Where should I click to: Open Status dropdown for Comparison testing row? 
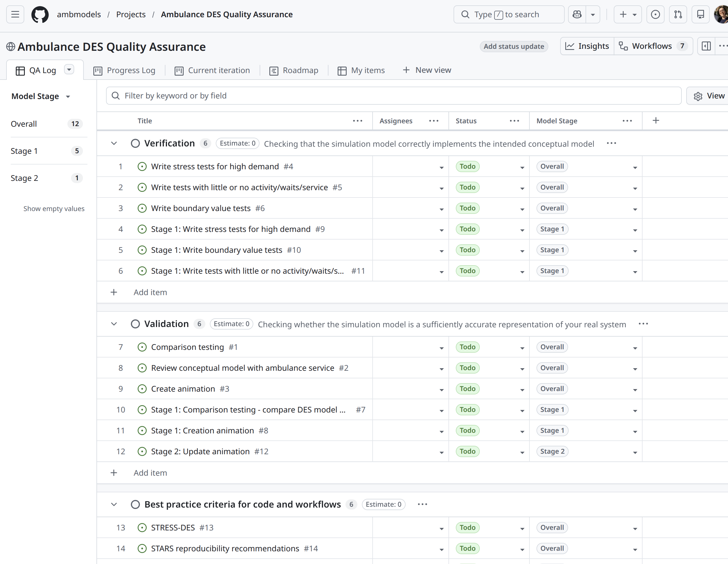tap(522, 348)
